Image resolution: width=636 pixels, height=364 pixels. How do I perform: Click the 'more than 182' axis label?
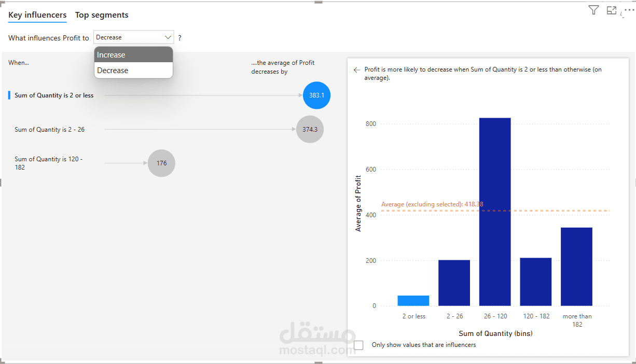coord(577,320)
